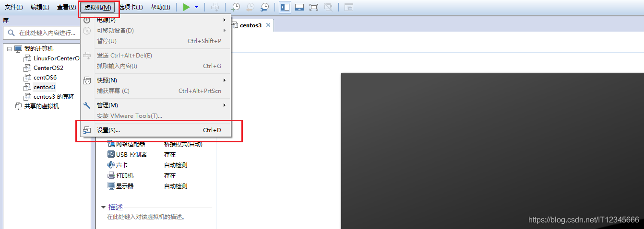The width and height of the screenshot is (644, 229).
Task: Open the 帮助(H) menu
Action: 160,7
